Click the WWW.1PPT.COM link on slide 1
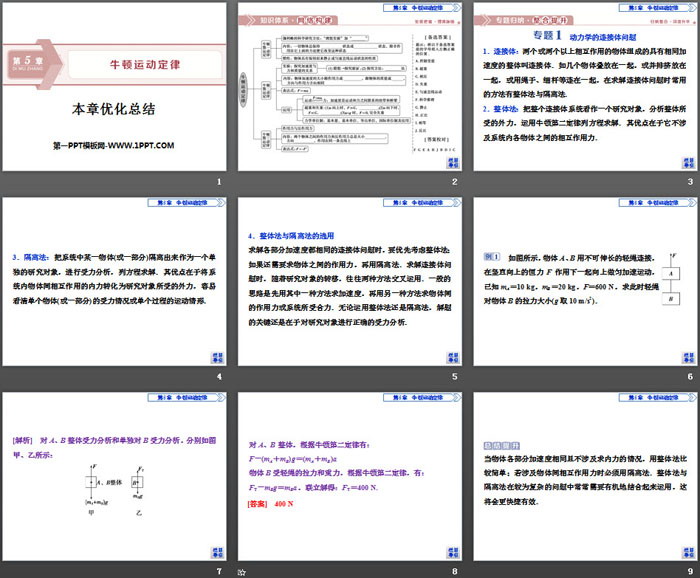700x578 pixels. [x=150, y=146]
